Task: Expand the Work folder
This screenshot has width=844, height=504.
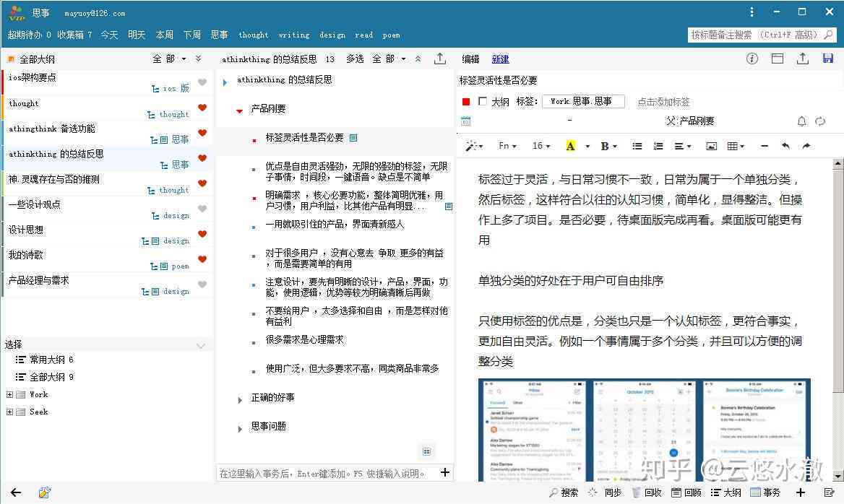Action: pyautogui.click(x=9, y=394)
